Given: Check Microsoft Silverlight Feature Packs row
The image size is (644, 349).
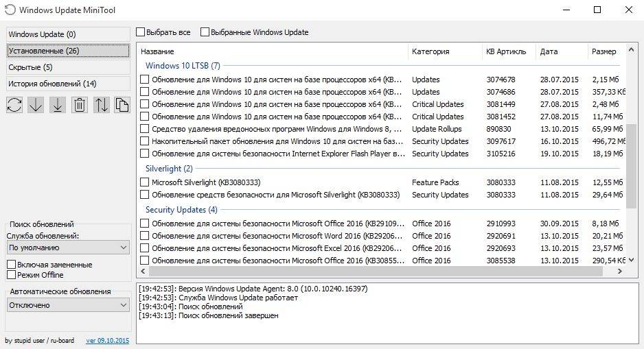Looking at the screenshot, I should (145, 182).
